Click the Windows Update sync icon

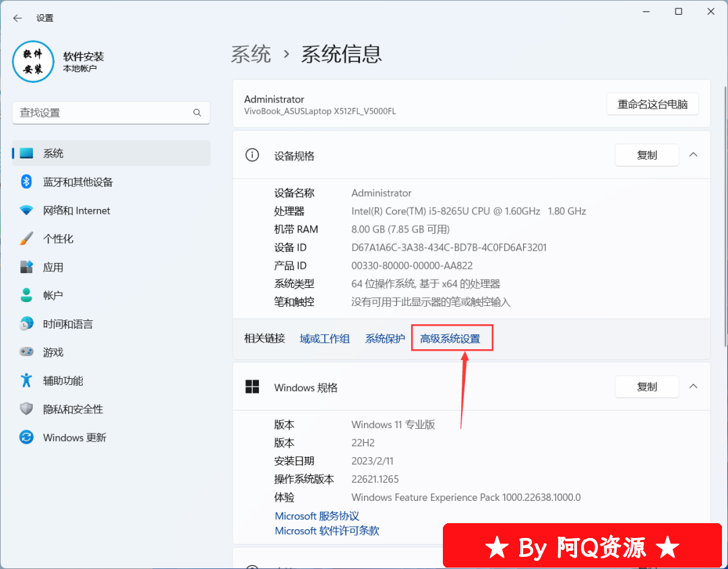coord(26,438)
